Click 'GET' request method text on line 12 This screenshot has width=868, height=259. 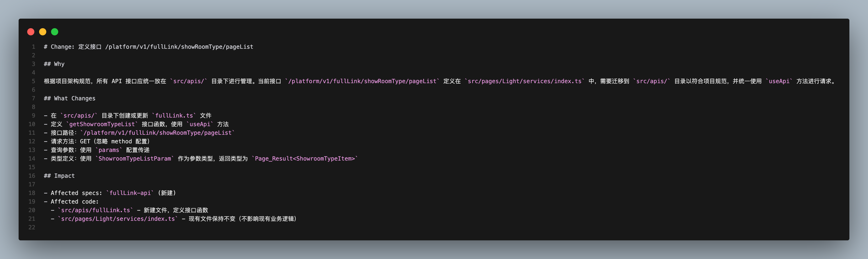[x=85, y=141]
